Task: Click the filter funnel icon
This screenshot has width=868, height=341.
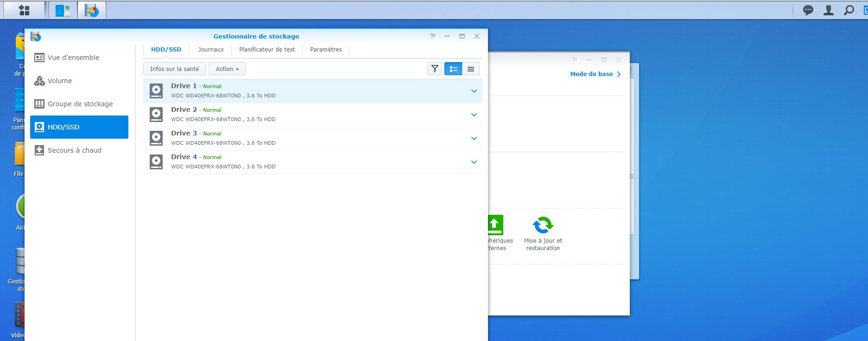Action: [x=435, y=69]
